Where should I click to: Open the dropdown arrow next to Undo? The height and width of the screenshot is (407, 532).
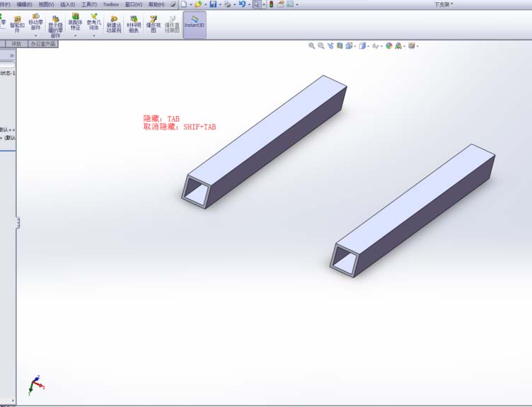click(249, 4)
